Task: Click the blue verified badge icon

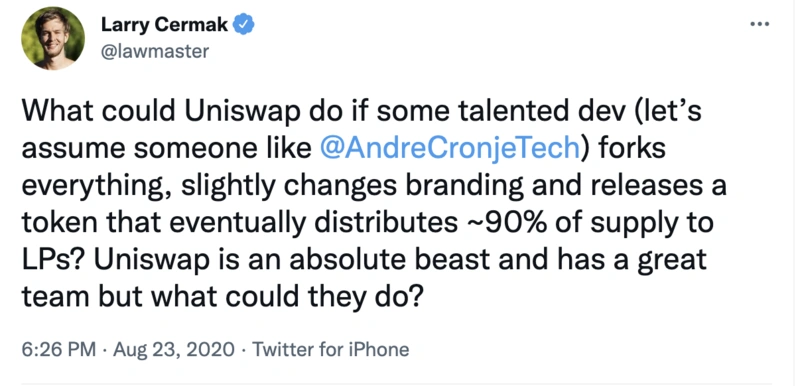Action: point(243,24)
